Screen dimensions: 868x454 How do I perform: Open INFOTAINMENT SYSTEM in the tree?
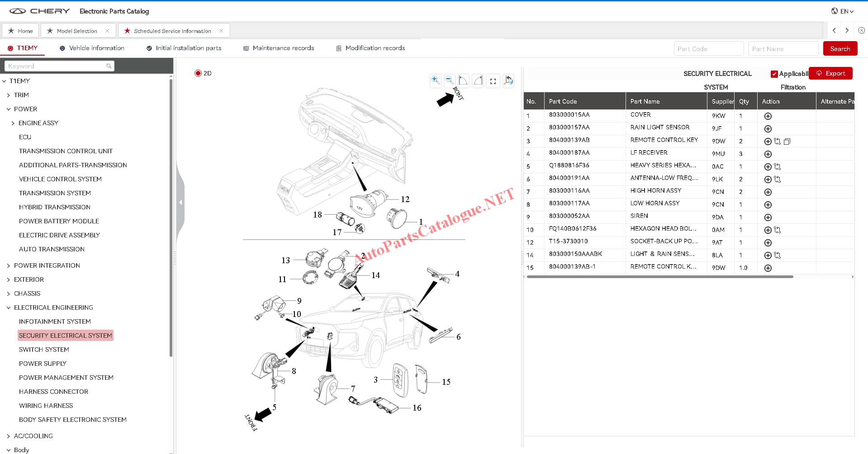coord(55,322)
